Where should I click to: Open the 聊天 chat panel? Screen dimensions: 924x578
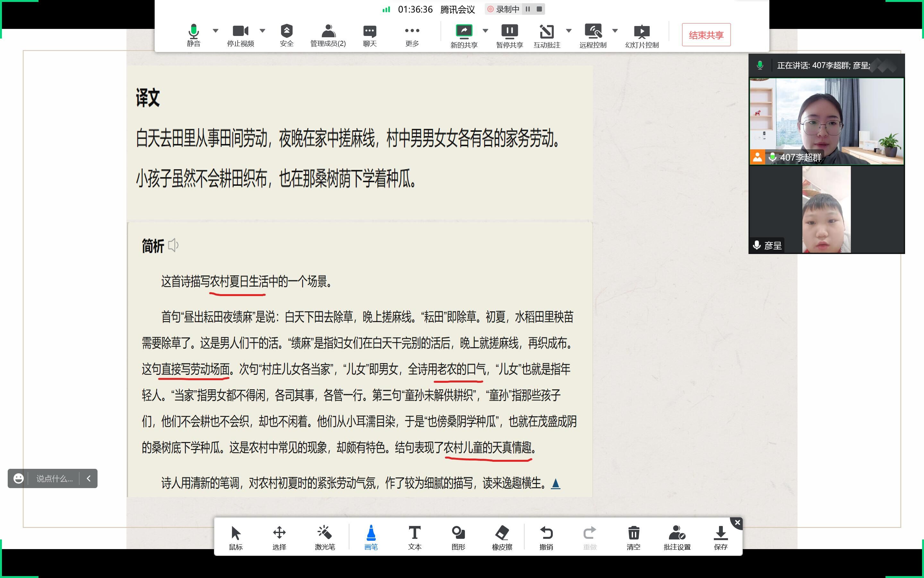370,35
